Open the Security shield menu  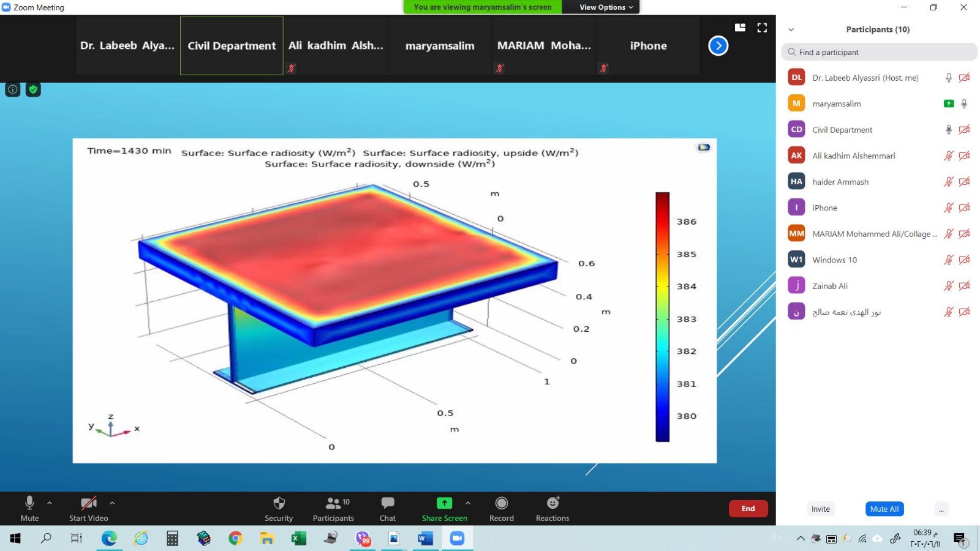click(x=279, y=509)
